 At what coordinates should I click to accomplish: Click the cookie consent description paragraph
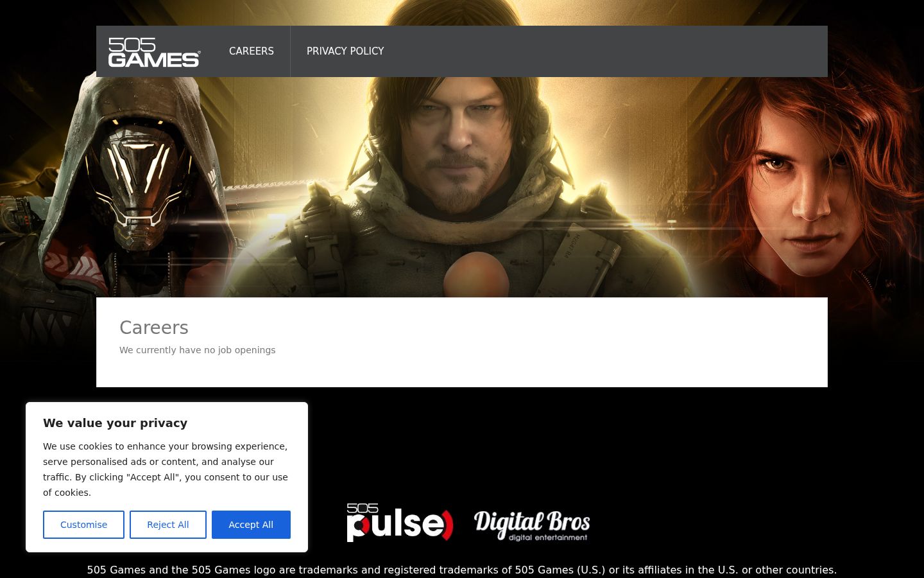[166, 469]
